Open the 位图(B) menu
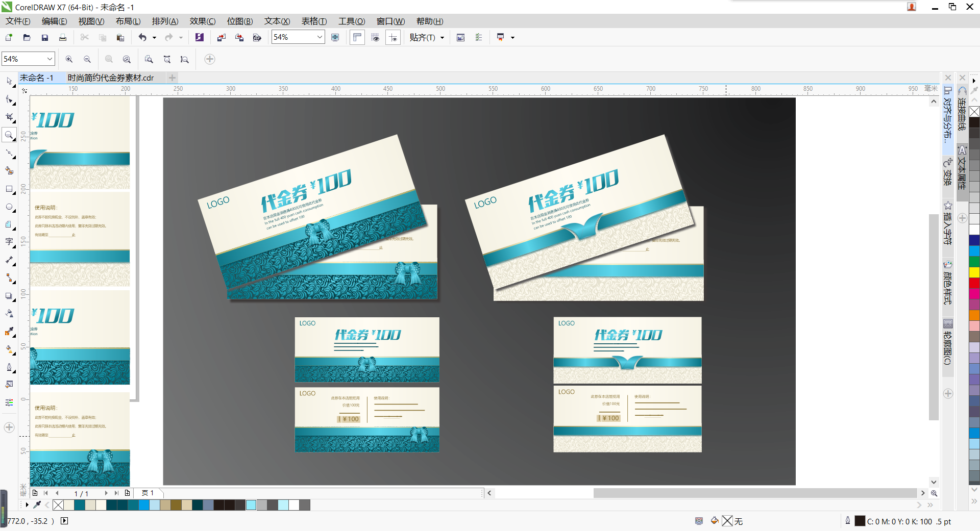Screen dimensions: 980x531 click(x=240, y=21)
